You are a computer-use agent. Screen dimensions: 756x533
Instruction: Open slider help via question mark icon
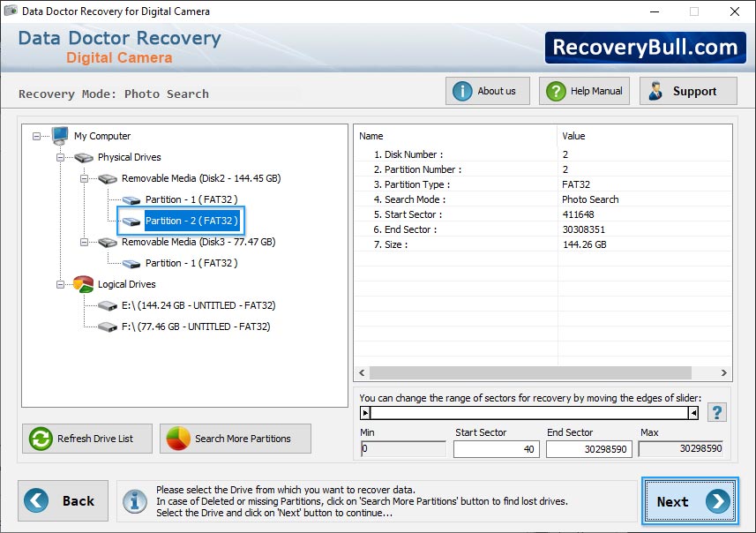click(x=719, y=411)
